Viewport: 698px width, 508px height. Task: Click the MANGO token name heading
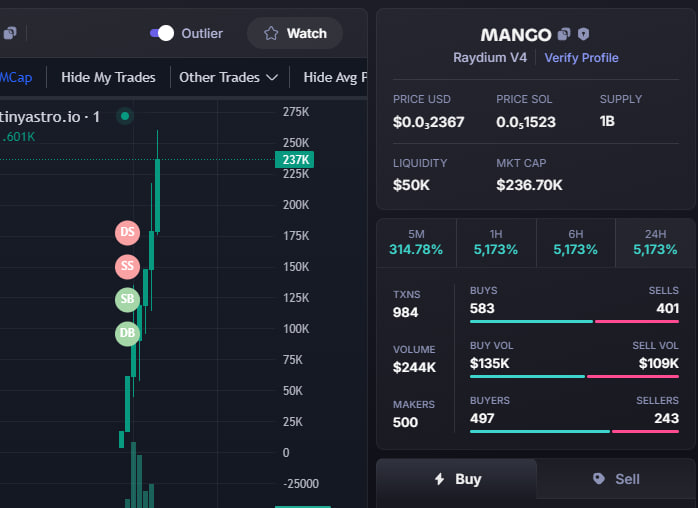(516, 35)
